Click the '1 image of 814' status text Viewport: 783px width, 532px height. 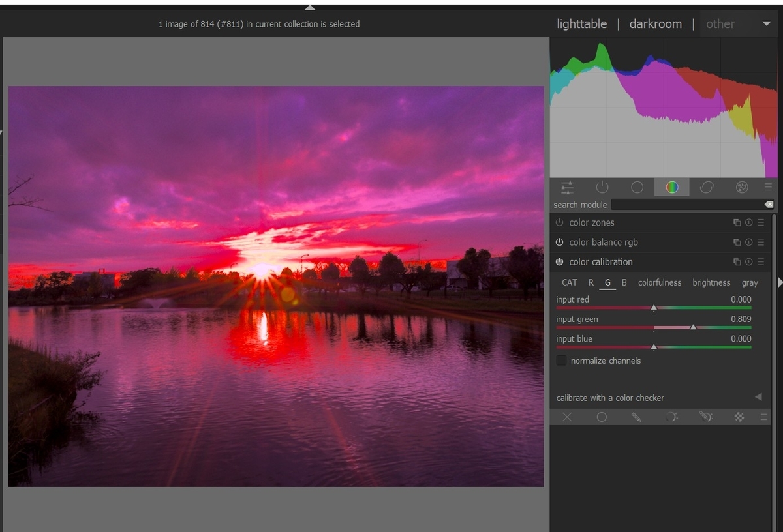click(258, 24)
